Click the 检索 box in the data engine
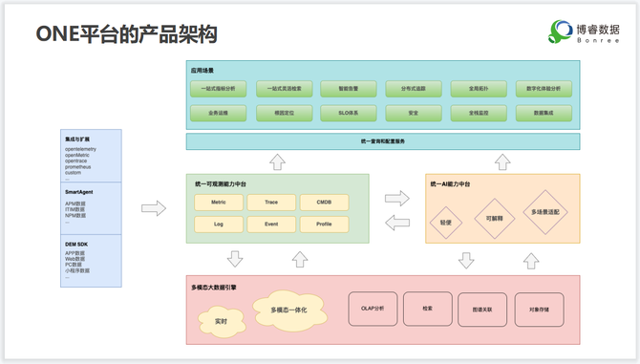The image size is (640, 364). pyautogui.click(x=427, y=309)
